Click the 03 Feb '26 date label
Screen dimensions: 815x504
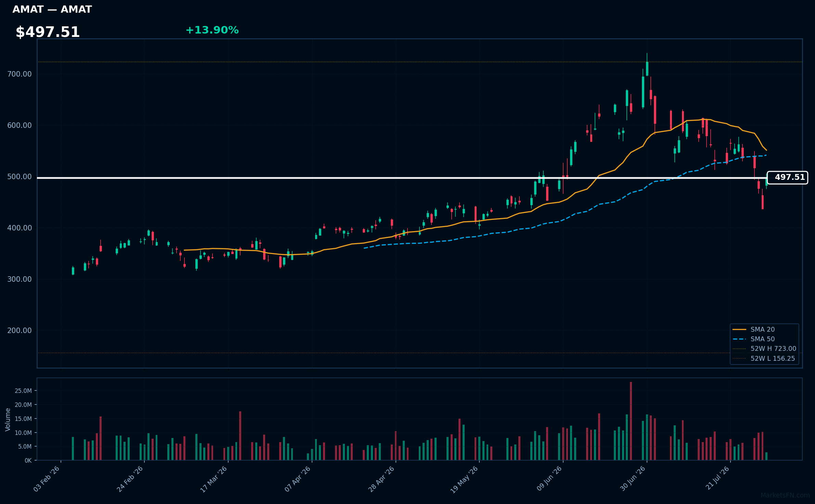coord(47,479)
